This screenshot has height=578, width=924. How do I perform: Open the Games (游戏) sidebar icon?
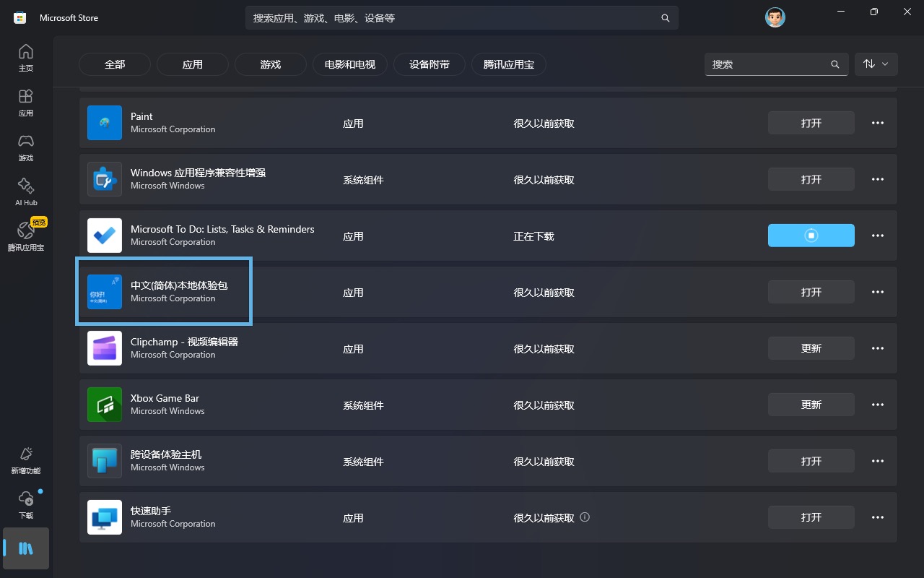(26, 147)
